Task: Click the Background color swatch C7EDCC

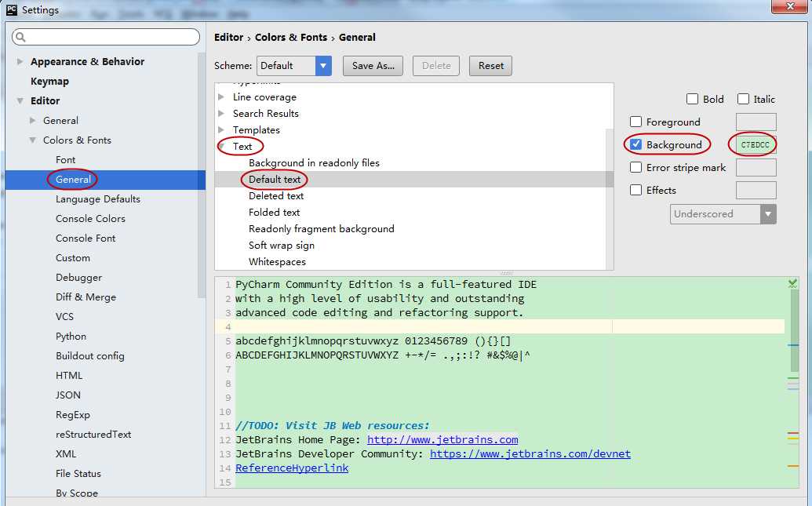Action: 756,144
